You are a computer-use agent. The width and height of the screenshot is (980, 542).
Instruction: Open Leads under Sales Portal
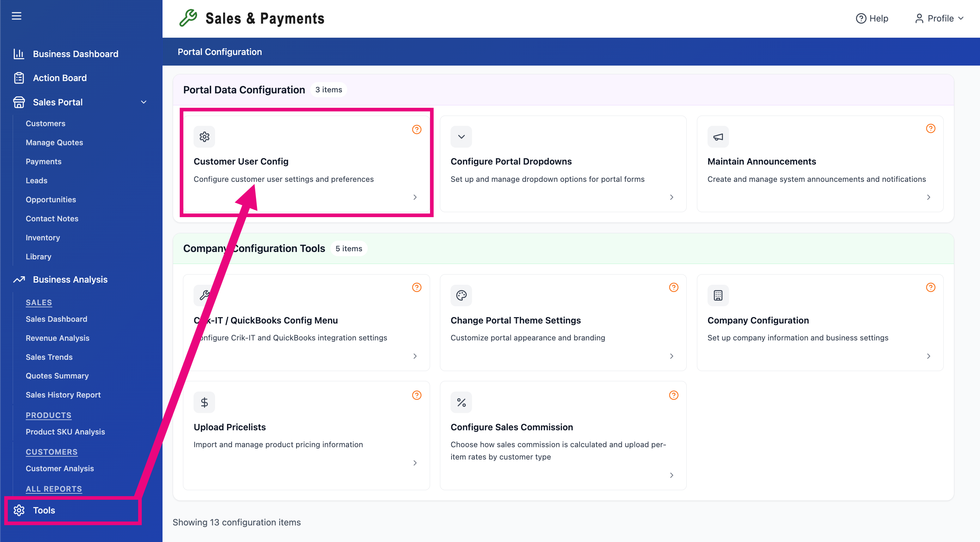(x=37, y=180)
